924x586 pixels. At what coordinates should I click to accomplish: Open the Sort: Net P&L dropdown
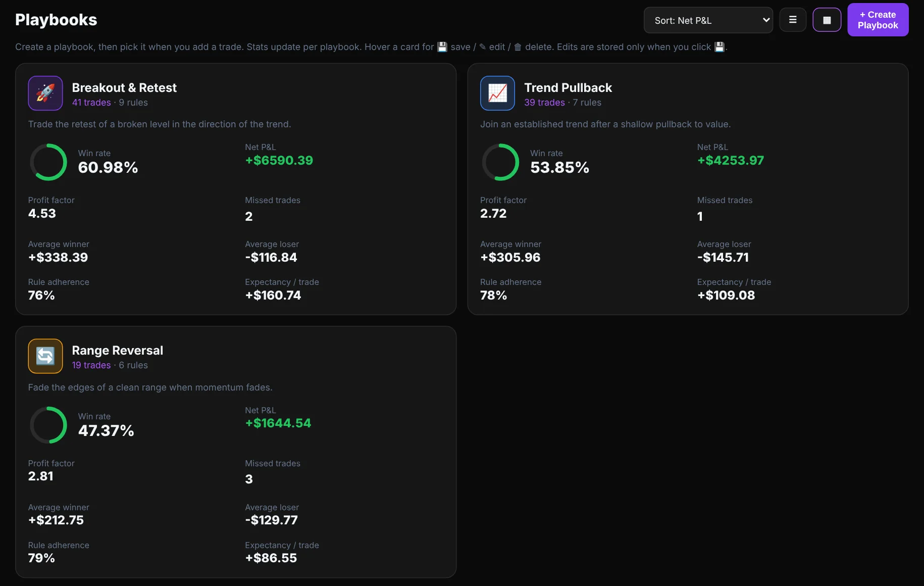(x=708, y=20)
